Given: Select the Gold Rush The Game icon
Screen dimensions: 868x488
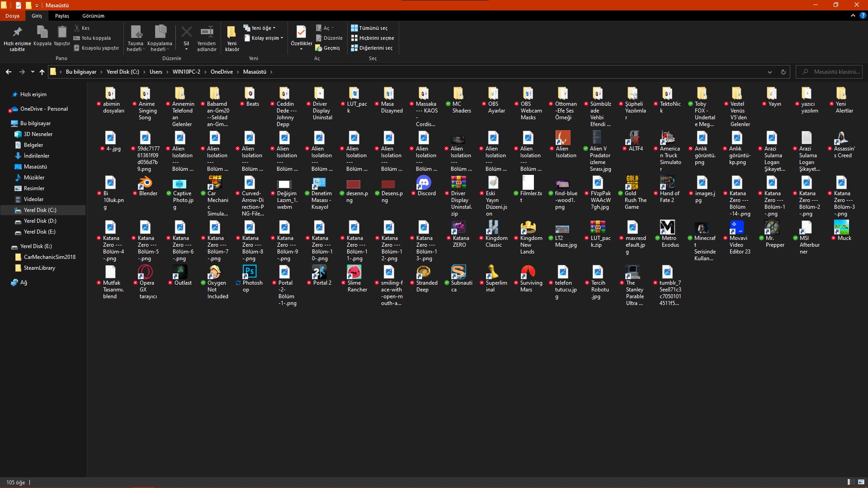Looking at the screenshot, I should tap(632, 183).
